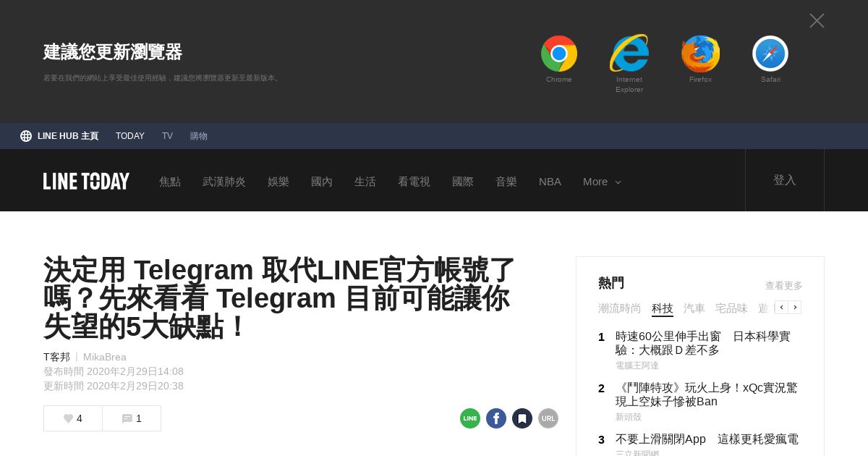
Task: Bookmark the article with Keep icon
Action: pos(522,418)
